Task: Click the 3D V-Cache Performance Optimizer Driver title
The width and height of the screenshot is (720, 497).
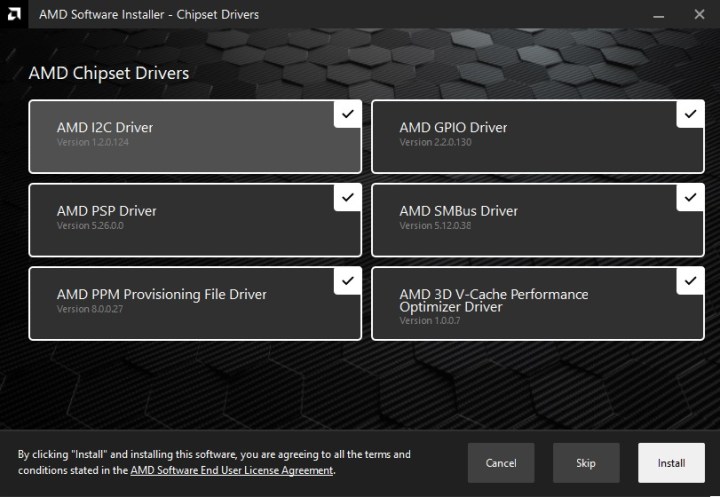Action: (x=493, y=300)
